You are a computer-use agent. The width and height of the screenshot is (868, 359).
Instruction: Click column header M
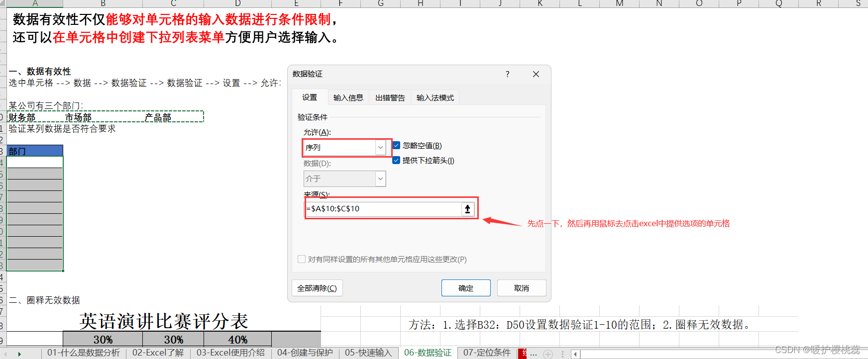pyautogui.click(x=619, y=3)
